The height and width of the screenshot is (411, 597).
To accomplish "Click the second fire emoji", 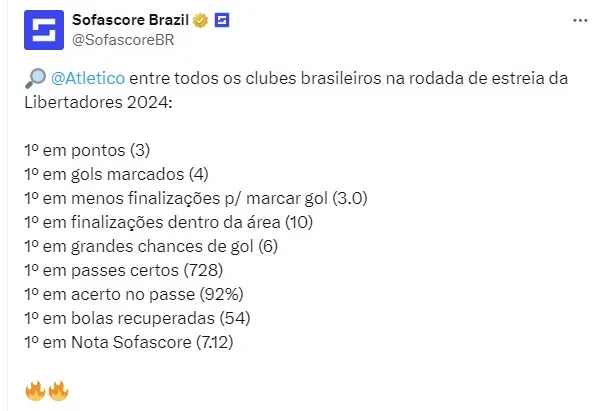I will 59,390.
